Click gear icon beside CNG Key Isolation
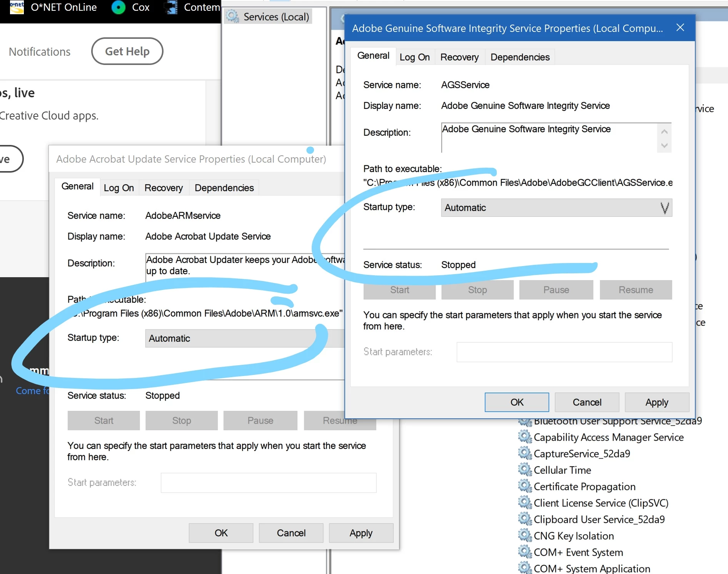This screenshot has width=728, height=574. click(x=524, y=535)
